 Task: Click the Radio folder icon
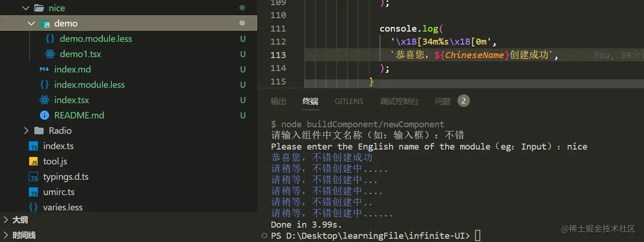coord(39,131)
